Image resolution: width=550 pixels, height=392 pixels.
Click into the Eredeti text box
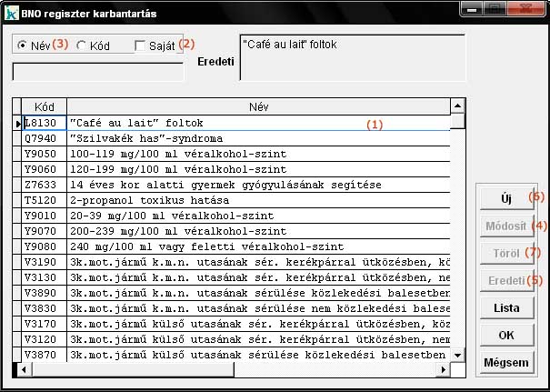click(353, 58)
